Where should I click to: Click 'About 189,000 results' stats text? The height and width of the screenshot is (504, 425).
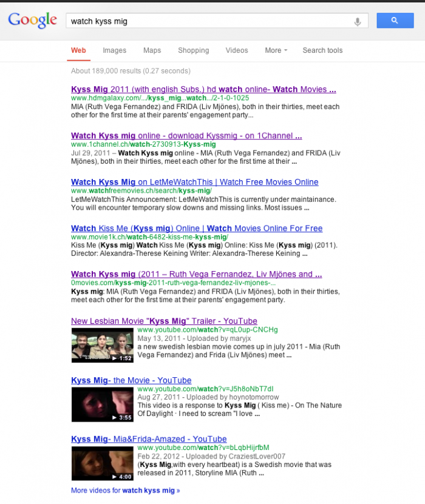coord(131,71)
